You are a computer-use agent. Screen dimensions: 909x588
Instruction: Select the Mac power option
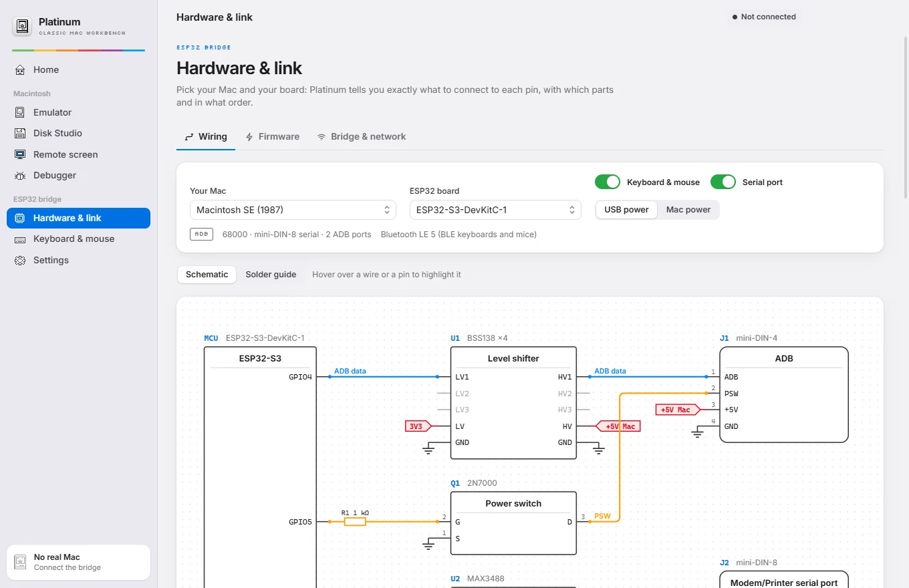click(x=688, y=210)
